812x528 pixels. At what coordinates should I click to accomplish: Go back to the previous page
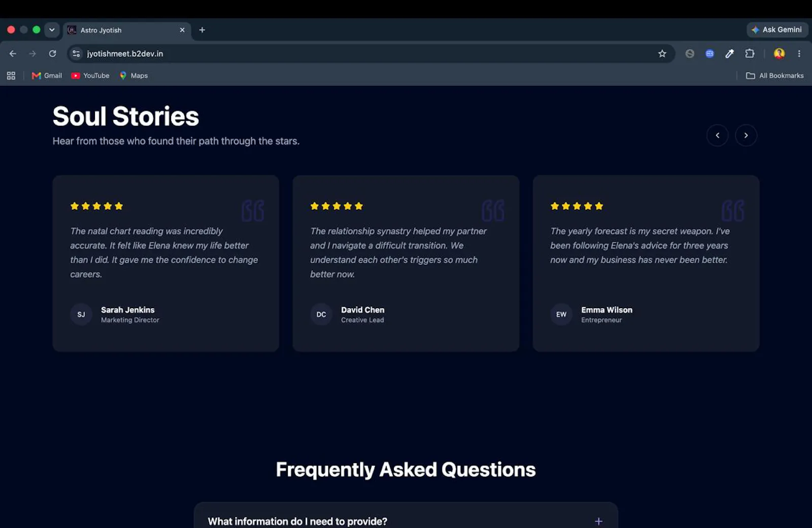point(13,53)
